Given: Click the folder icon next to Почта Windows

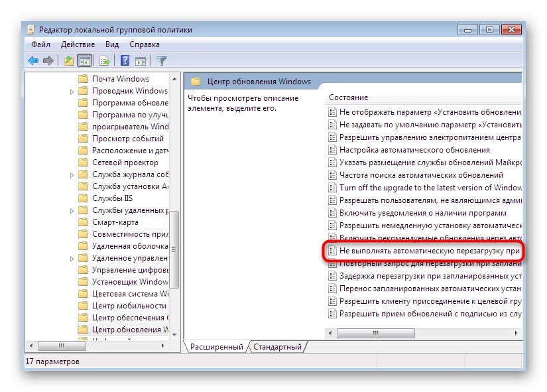Looking at the screenshot, I should (x=83, y=78).
